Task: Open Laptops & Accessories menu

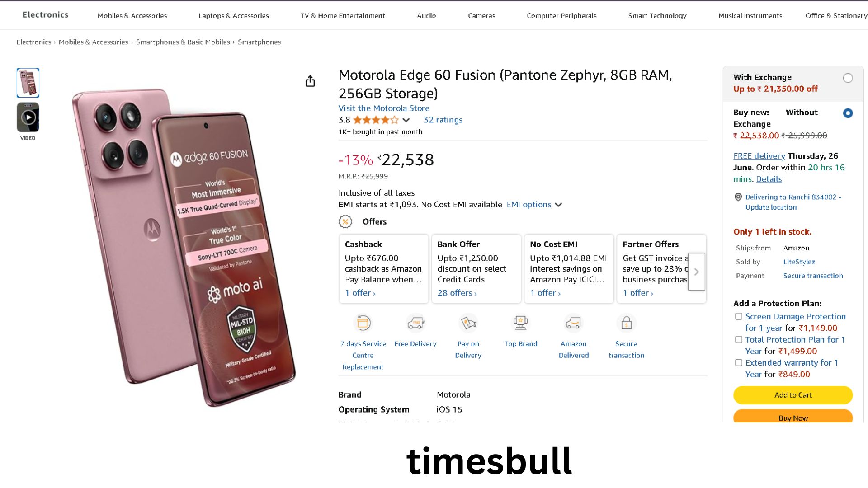Action: (233, 15)
